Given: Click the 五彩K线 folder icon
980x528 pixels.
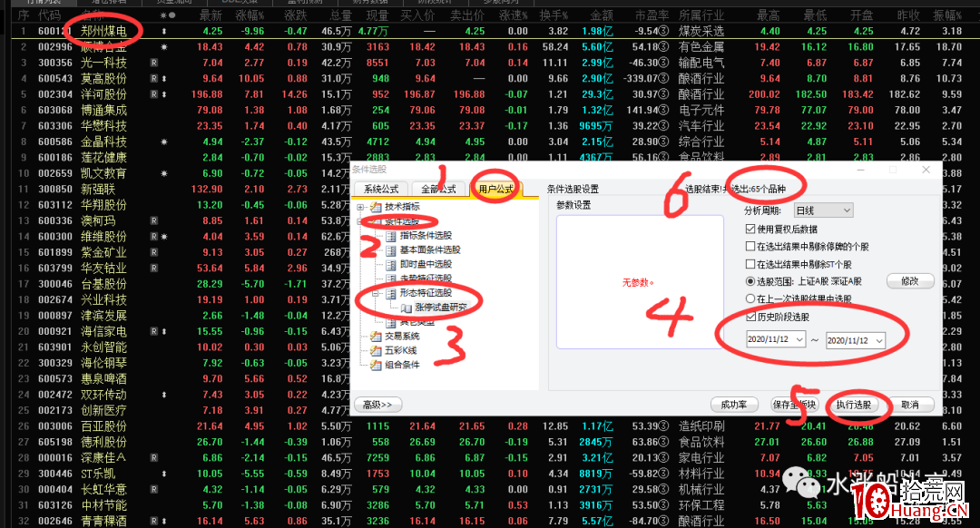Looking at the screenshot, I should pyautogui.click(x=376, y=350).
